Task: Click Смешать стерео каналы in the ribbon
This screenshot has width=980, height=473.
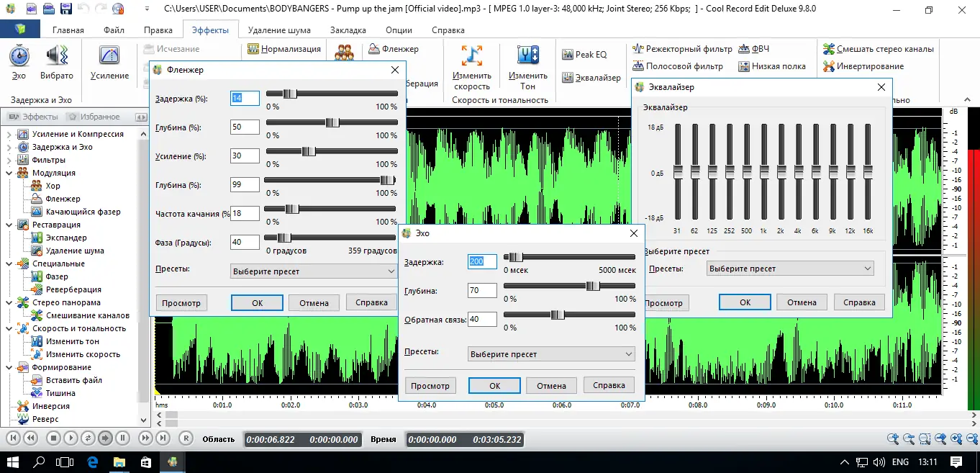Action: [x=879, y=49]
